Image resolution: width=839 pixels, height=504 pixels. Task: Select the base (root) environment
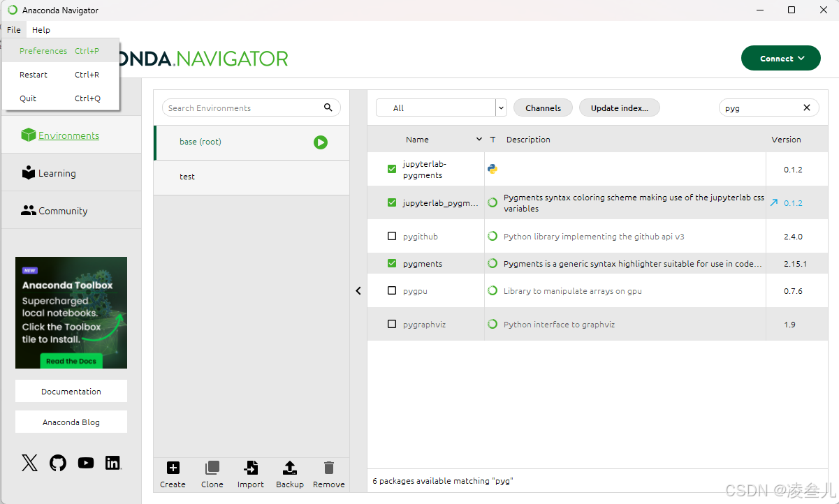[251, 142]
